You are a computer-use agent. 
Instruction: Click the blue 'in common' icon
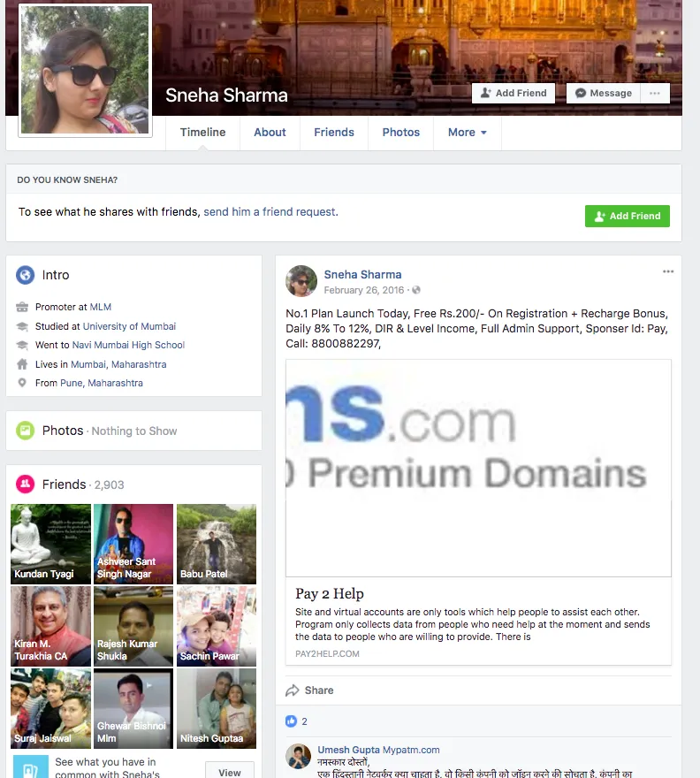pos(31,767)
